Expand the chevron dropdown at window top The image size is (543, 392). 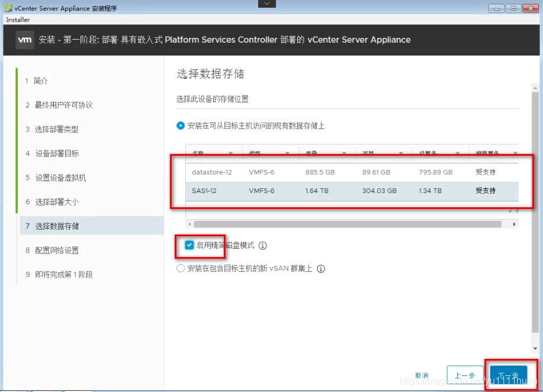(x=267, y=4)
